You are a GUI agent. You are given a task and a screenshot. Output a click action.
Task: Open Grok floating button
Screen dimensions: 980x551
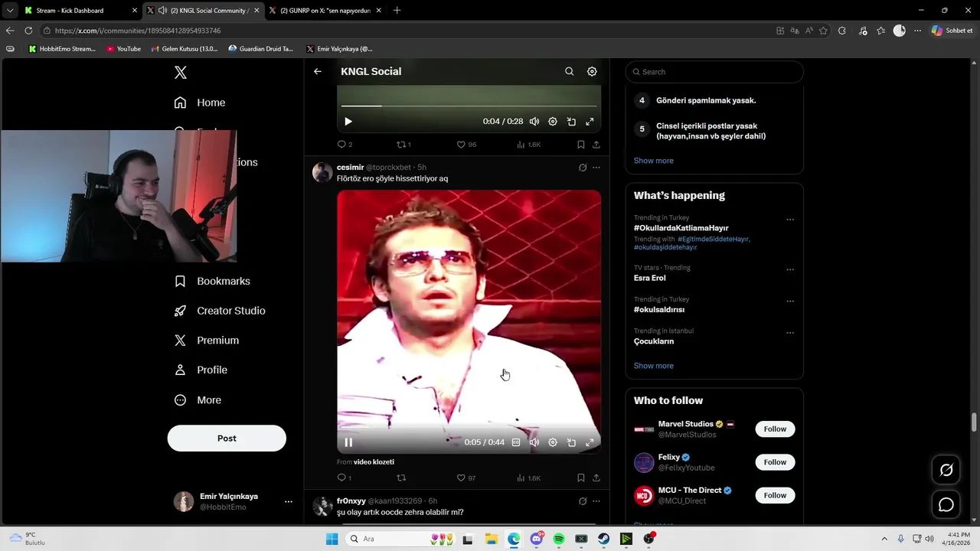(946, 470)
